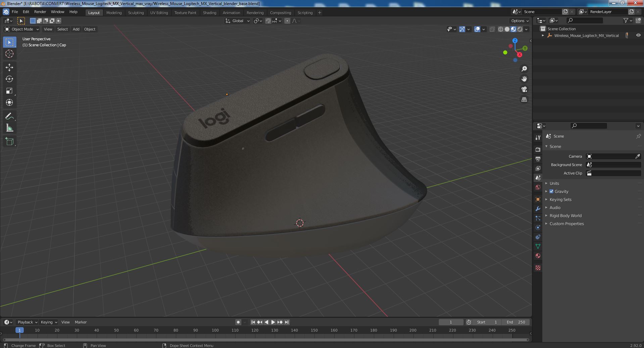644x348 pixels.
Task: Open the viewport Add menu
Action: tap(76, 29)
